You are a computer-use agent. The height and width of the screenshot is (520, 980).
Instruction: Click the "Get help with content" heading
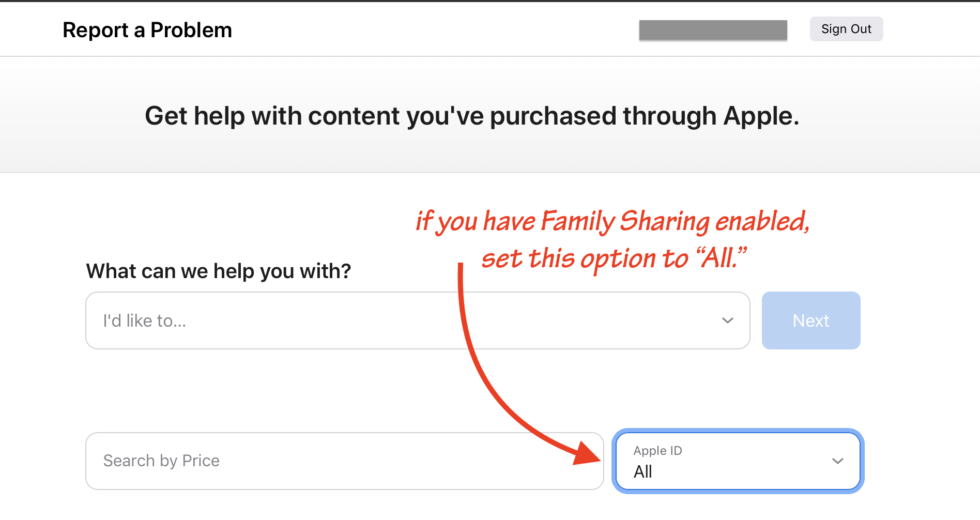(x=471, y=116)
